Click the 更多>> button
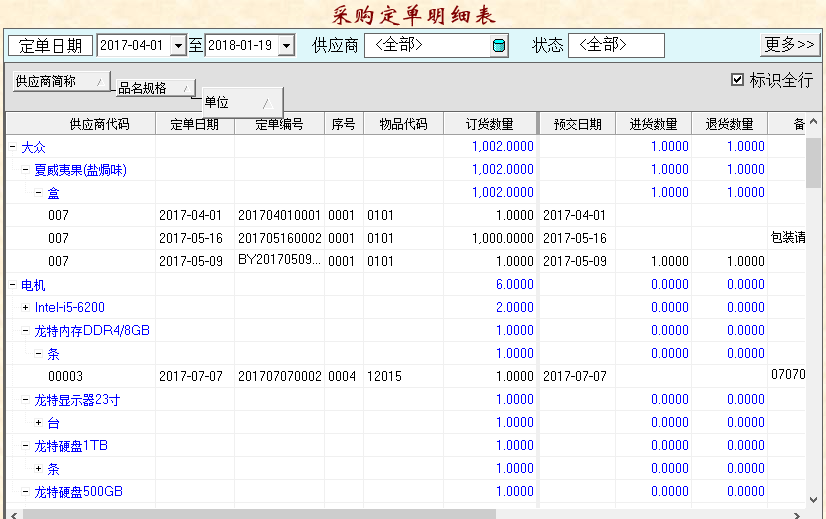The height and width of the screenshot is (519, 826). click(790, 45)
